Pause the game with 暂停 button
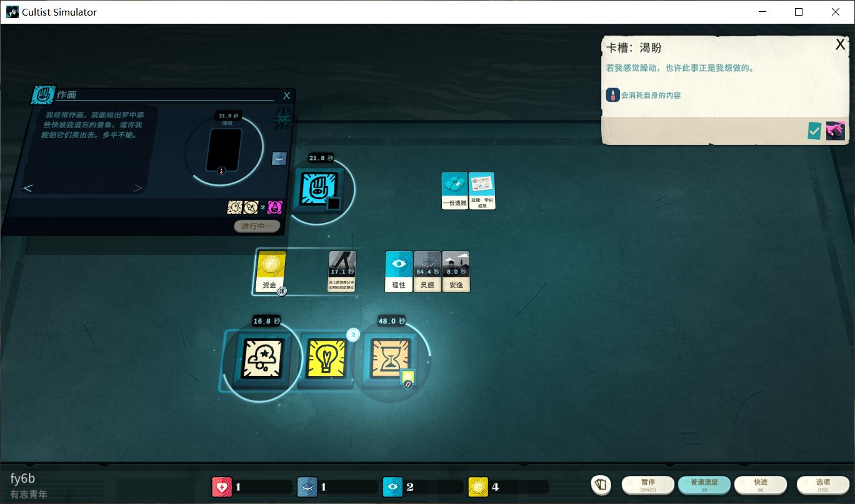The height and width of the screenshot is (504, 855). click(648, 485)
